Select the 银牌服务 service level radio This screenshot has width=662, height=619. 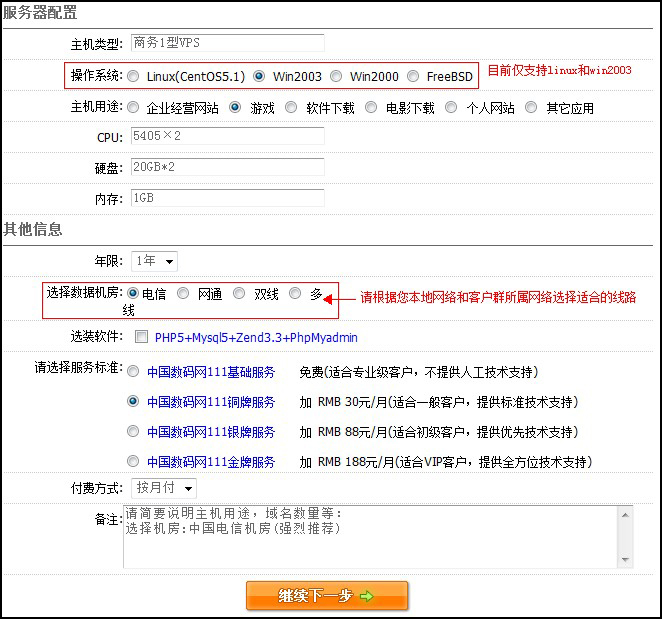133,432
